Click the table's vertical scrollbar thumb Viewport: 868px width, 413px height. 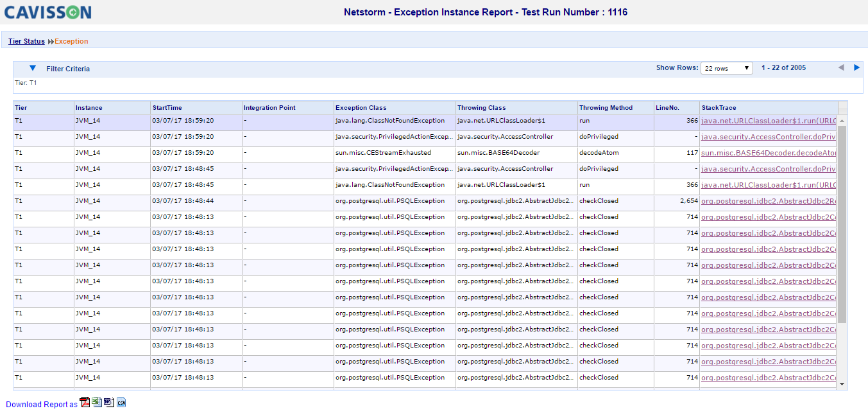842,224
